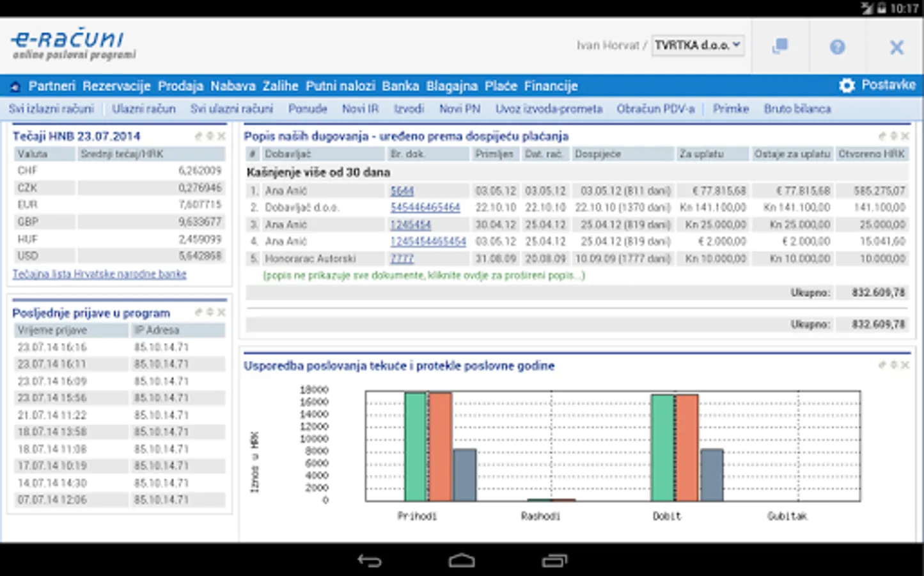This screenshot has width=924, height=576.
Task: Open settings of Posljednje prijave panel
Action: pyautogui.click(x=210, y=312)
